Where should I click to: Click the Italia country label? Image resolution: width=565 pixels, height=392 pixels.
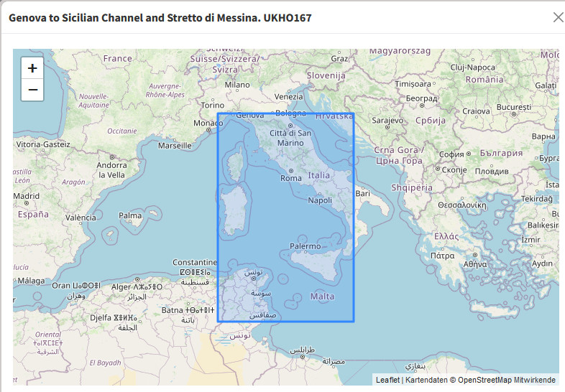point(319,175)
